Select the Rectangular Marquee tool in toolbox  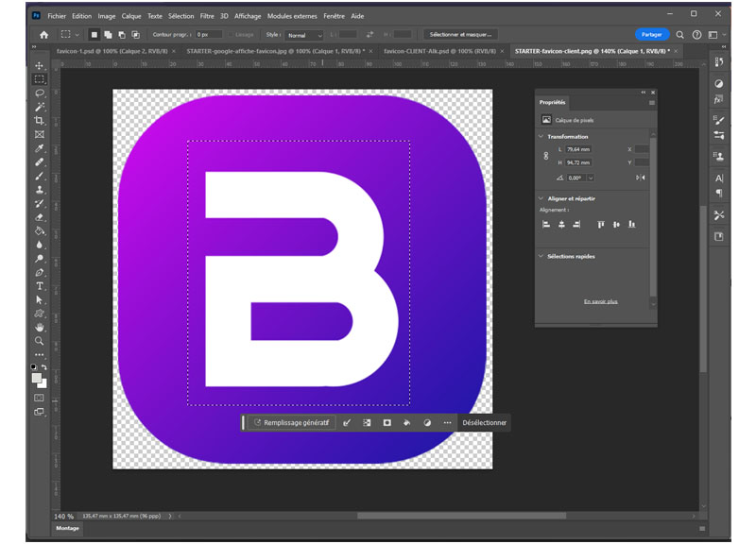click(x=40, y=79)
